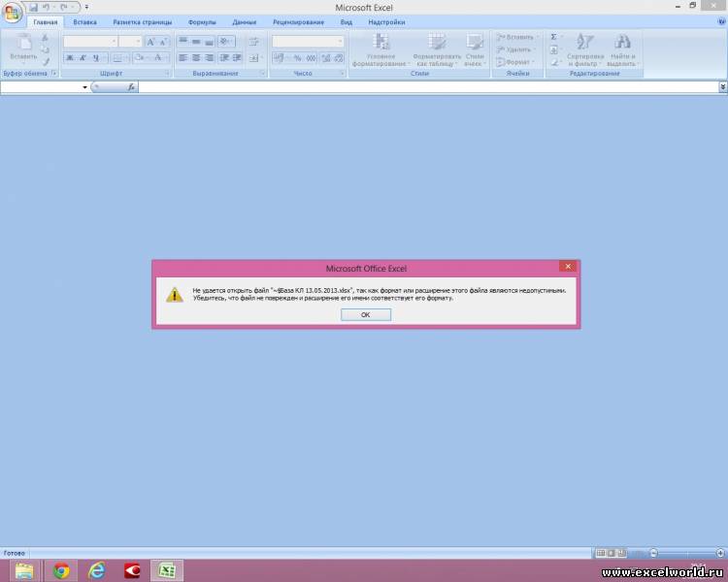Click the percent style icon
The image size is (728, 582).
click(297, 57)
